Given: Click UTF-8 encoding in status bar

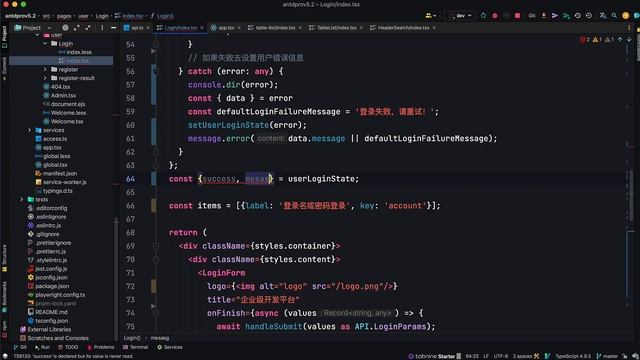Looking at the screenshot, I should [501, 356].
